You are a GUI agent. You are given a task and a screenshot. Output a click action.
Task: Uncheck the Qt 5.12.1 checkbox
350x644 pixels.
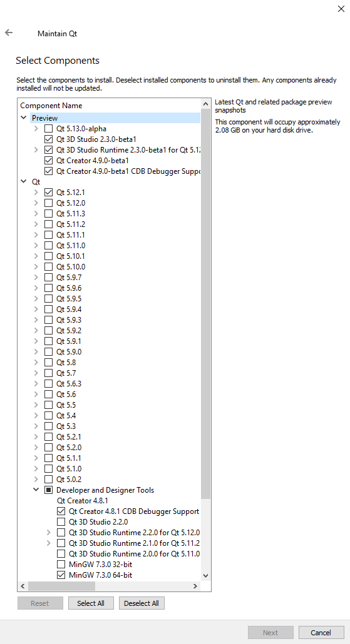pyautogui.click(x=49, y=192)
